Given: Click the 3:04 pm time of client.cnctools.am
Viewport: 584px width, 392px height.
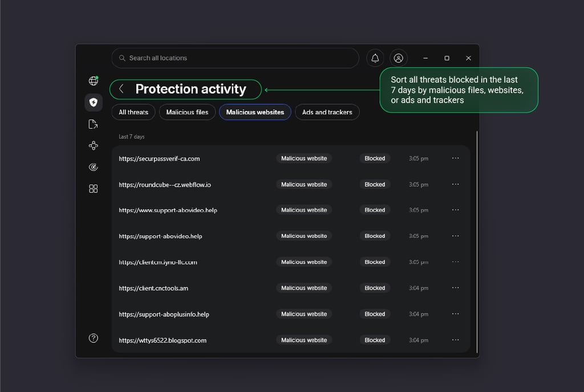Looking at the screenshot, I should point(419,288).
